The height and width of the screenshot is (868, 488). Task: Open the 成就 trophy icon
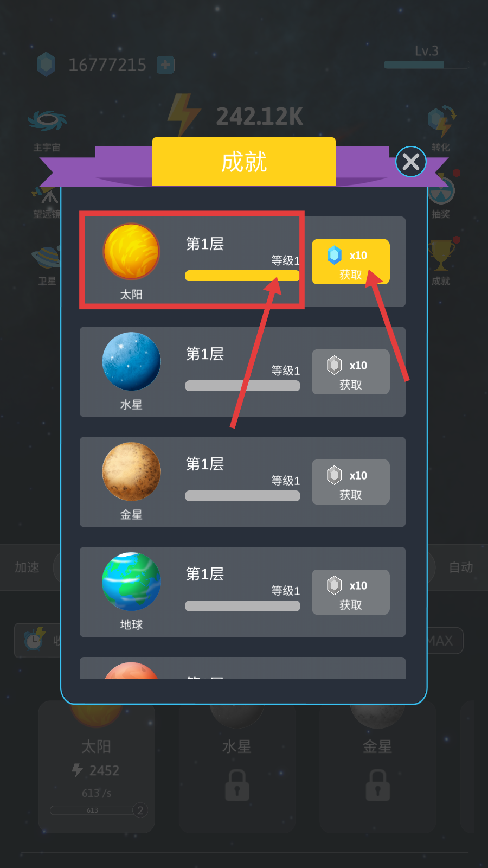tap(441, 255)
